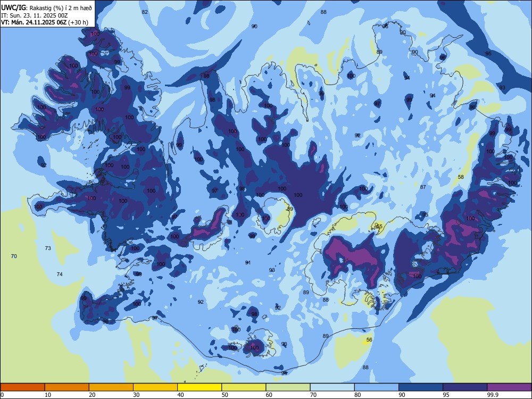This screenshot has width=532, height=399.
Task: Click the map value '93' in the northeast sea
Action: [502, 88]
